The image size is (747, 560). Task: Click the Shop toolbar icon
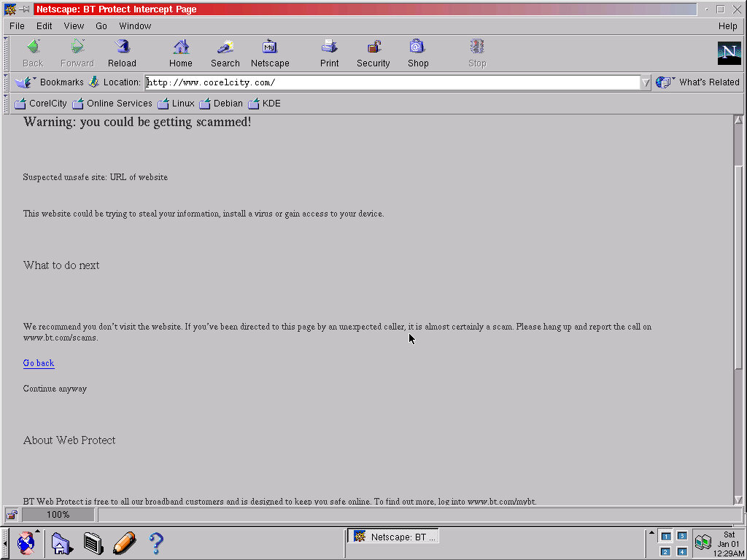pos(417,53)
